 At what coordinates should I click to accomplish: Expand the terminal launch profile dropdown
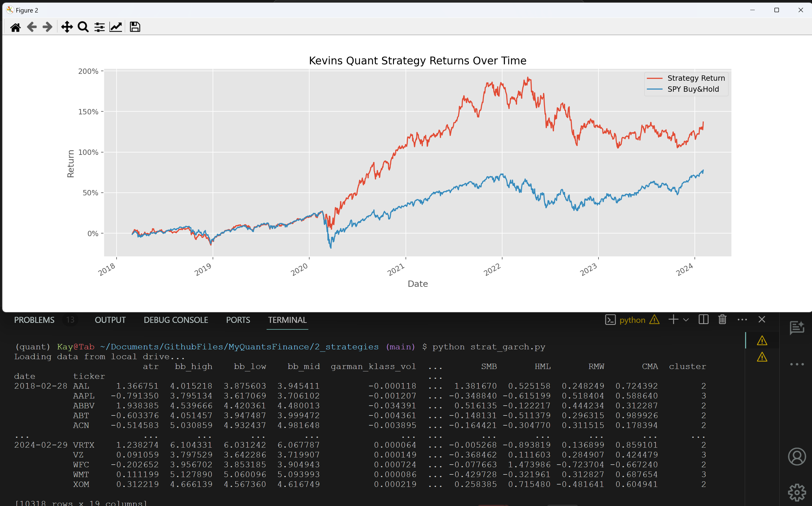[x=686, y=320]
